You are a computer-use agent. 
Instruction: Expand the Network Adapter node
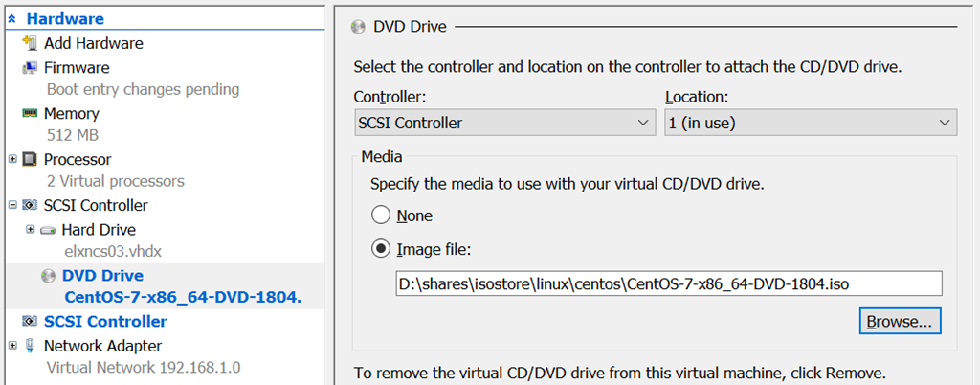pos(11,346)
